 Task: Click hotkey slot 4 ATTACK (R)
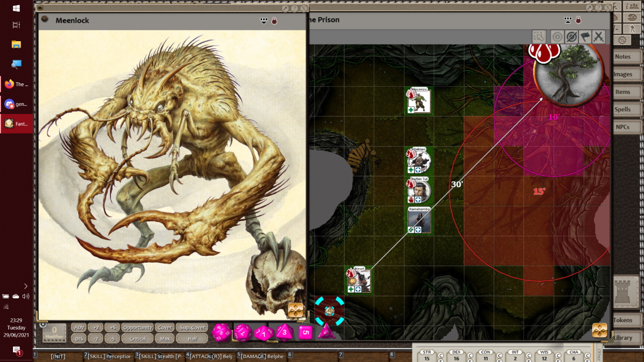(210, 356)
